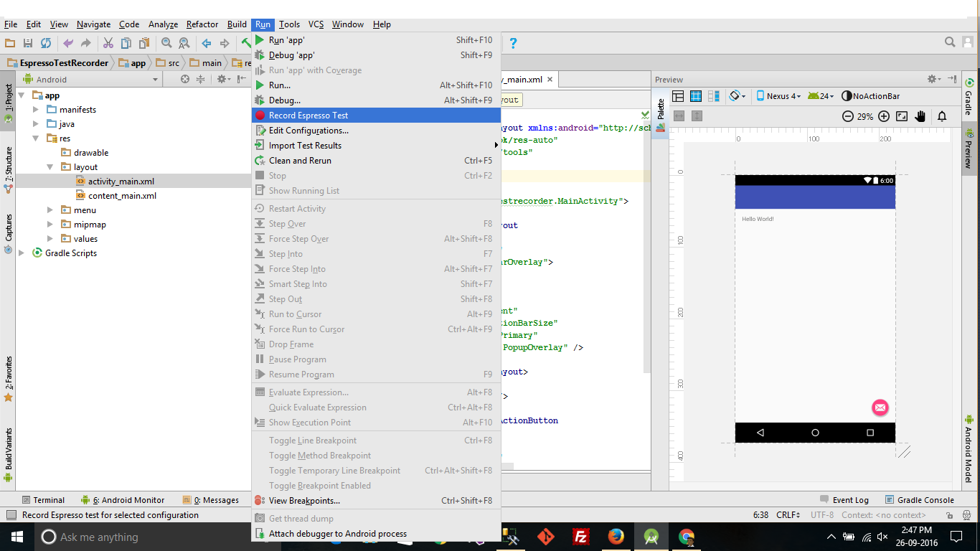Open the Gradle Console
This screenshot has height=551, width=980.
tap(919, 500)
